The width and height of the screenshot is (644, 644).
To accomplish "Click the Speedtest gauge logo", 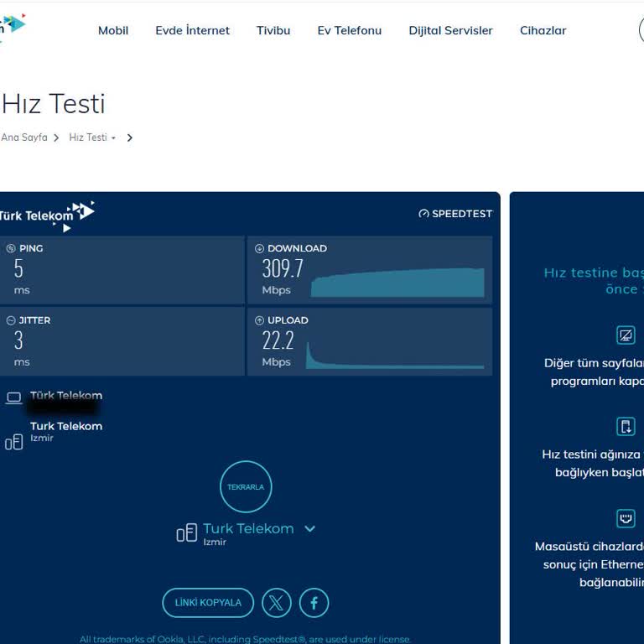I will (x=423, y=214).
